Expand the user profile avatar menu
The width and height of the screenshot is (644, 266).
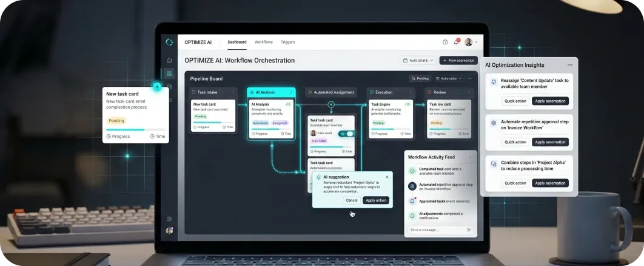(471, 42)
